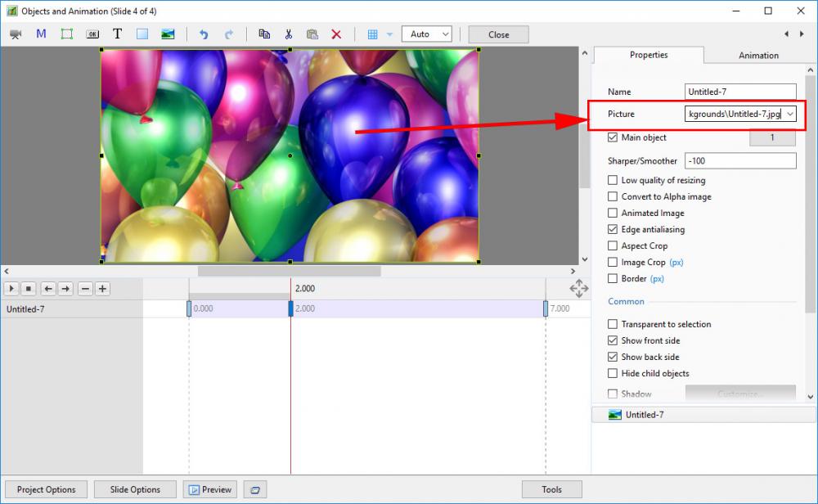Uncheck the Main object checkbox
This screenshot has height=504, width=818.
tap(613, 137)
